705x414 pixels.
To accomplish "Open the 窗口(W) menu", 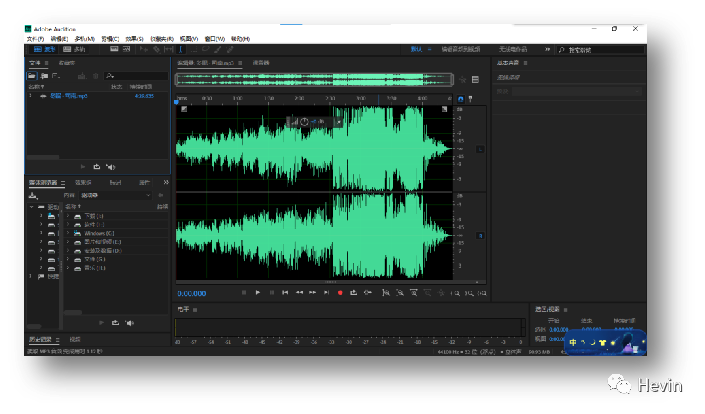I will (214, 39).
